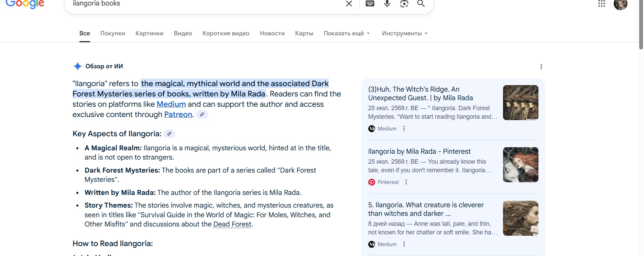Open three-dot menu for the Pinterest result

click(x=406, y=182)
